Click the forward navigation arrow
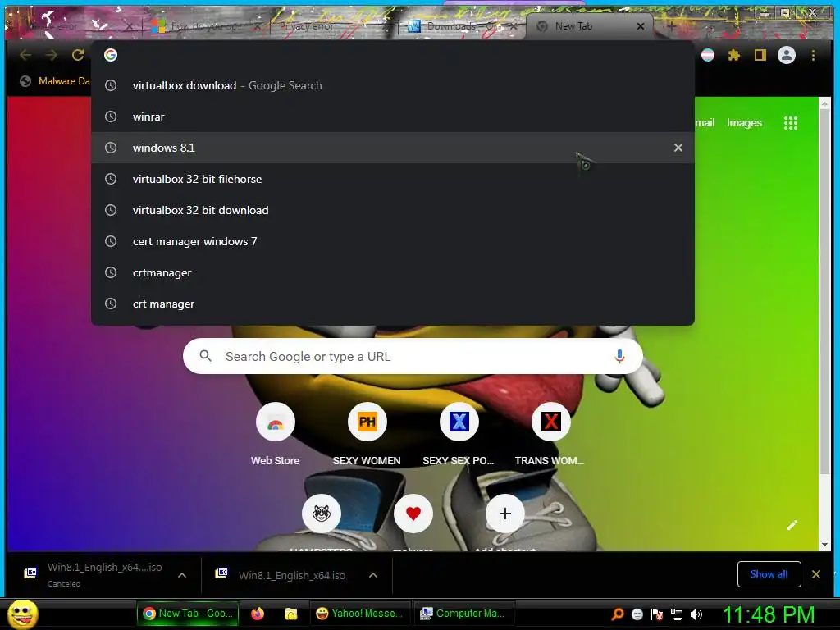The width and height of the screenshot is (840, 630). click(x=52, y=55)
